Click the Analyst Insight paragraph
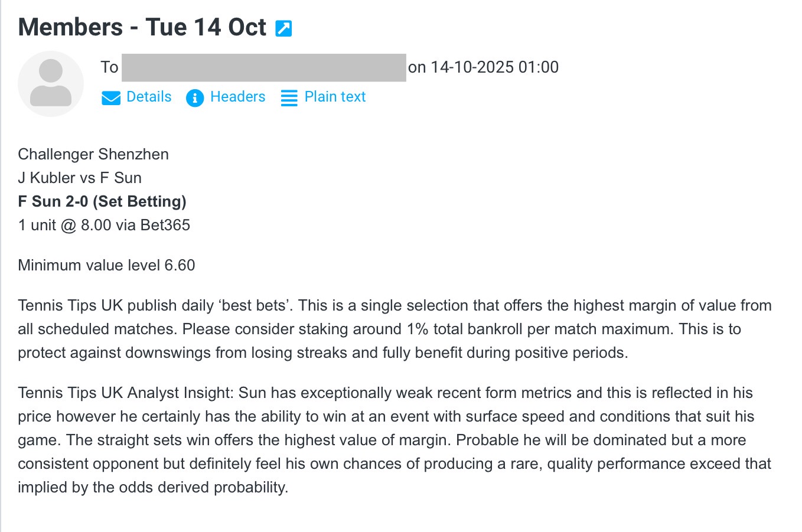802x532 pixels. [x=395, y=440]
